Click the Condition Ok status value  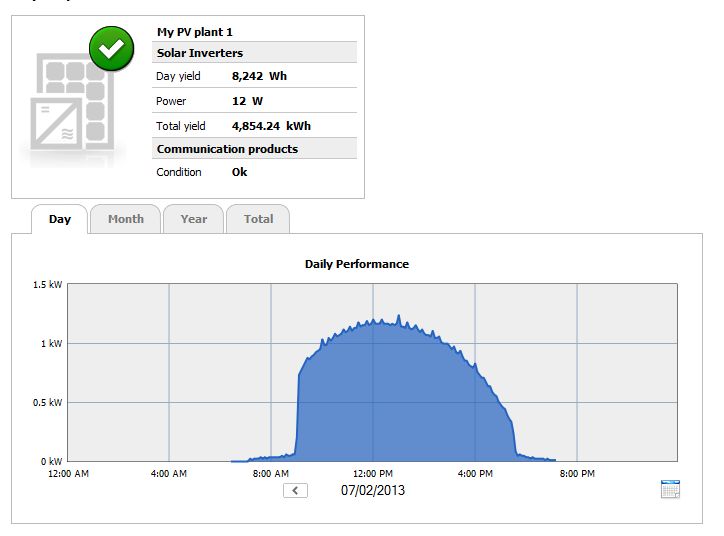239,172
